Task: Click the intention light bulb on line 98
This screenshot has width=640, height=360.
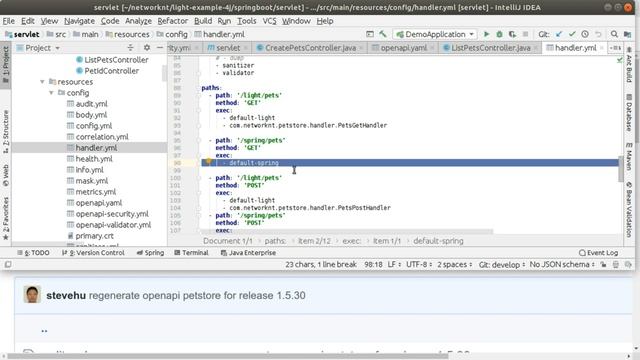Action: click(x=208, y=162)
